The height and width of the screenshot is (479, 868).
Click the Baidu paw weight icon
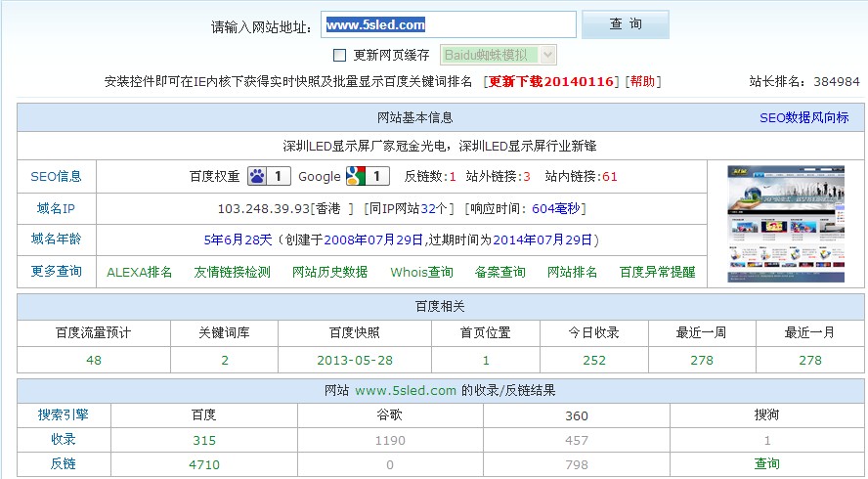pyautogui.click(x=269, y=177)
